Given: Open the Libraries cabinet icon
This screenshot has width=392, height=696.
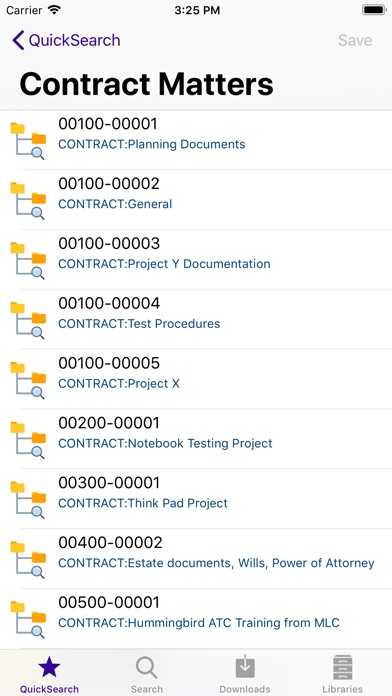Looking at the screenshot, I should click(x=342, y=667).
